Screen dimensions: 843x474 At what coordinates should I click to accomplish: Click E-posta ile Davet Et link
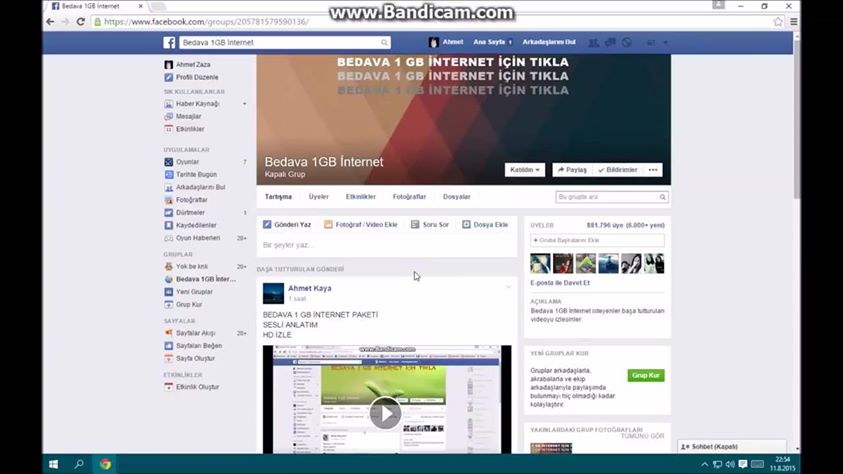tap(560, 283)
